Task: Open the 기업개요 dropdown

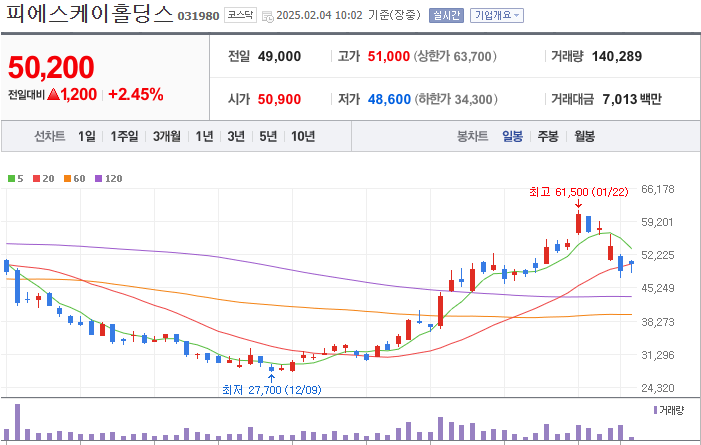Action: 497,16
